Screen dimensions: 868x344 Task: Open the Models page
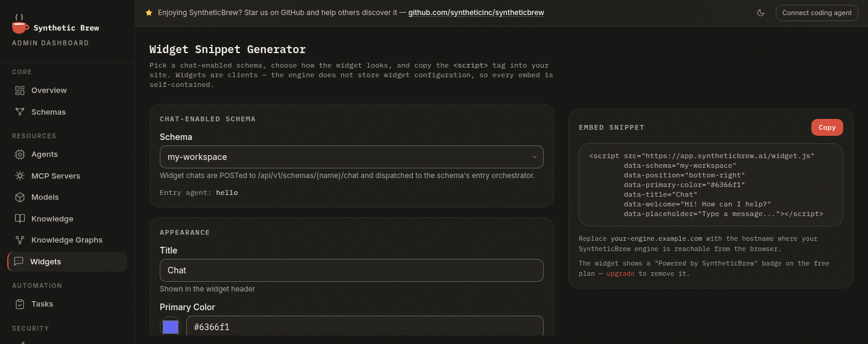(67, 197)
